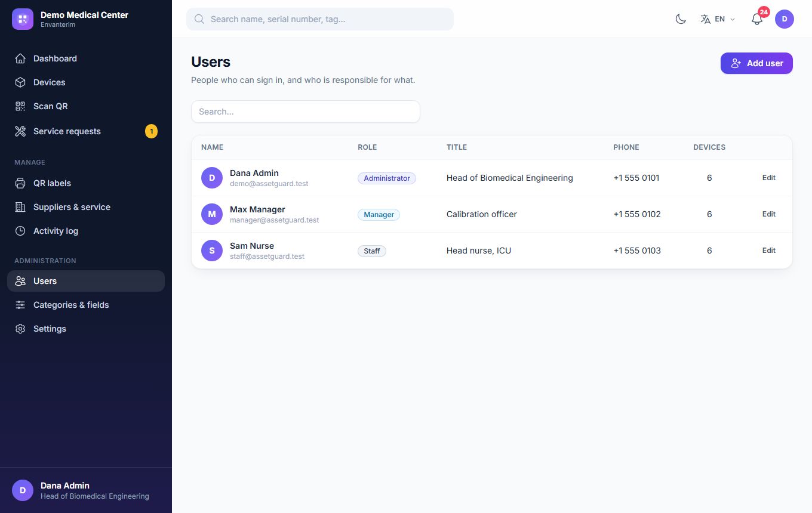Click the Add user button
Screen dimensions: 812x513
tap(756, 63)
